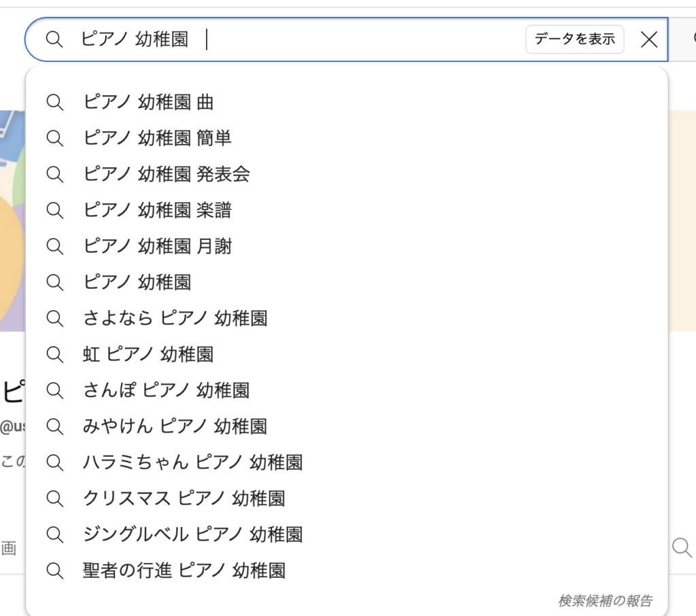Click search icon beside さんぽ ピアノ 幼稚園
This screenshot has height=616, width=696.
[x=54, y=390]
